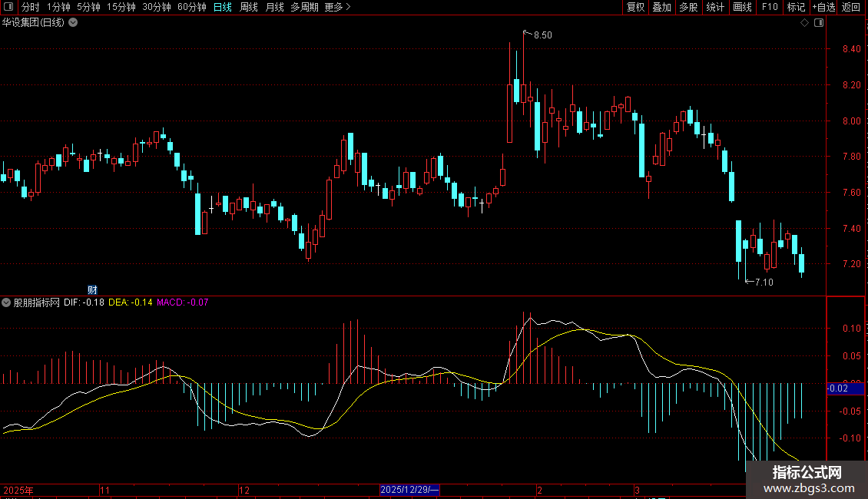868x499 pixels.
Task: Click the DIF: -0.18 value
Action: pos(84,302)
